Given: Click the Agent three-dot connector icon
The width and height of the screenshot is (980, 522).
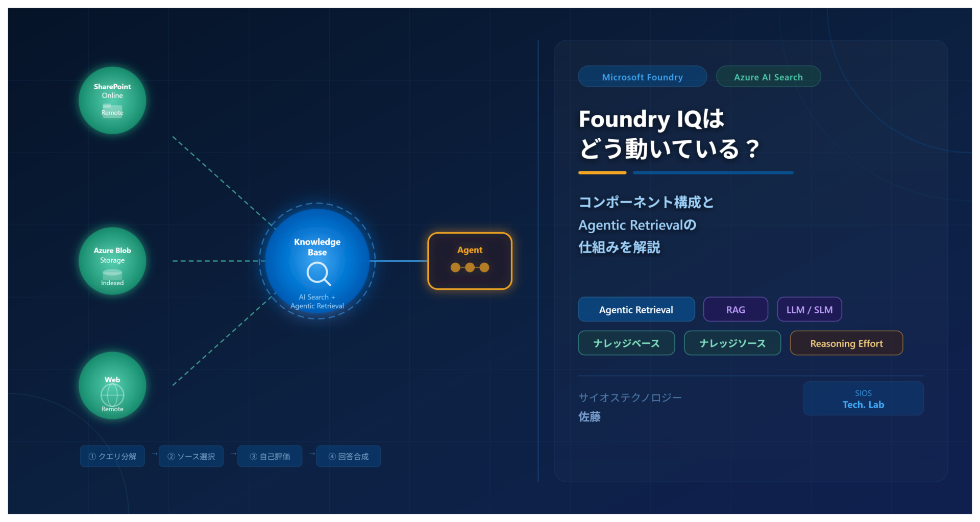Looking at the screenshot, I should (x=470, y=267).
